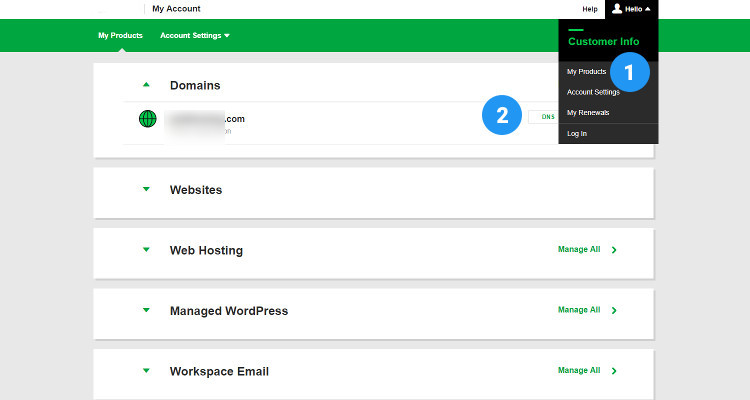Expand the Web Hosting section arrow
This screenshot has width=750, height=400.
[x=146, y=249]
